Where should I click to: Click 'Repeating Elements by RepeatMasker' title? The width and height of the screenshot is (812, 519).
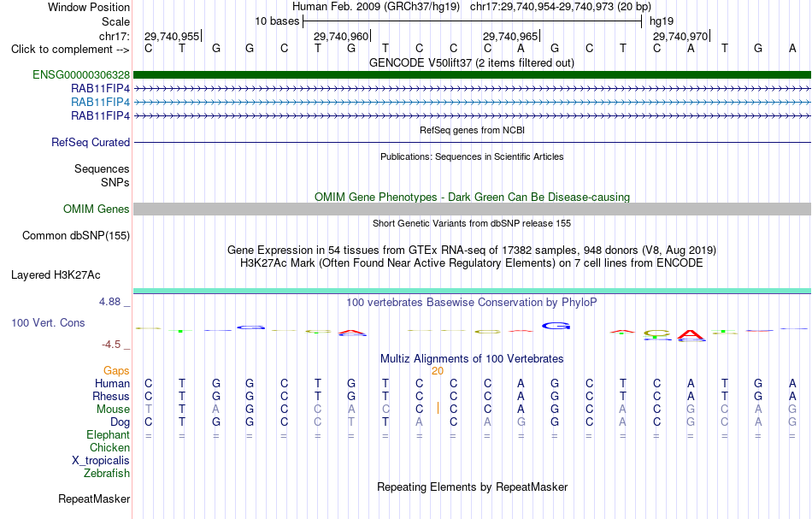pos(473,487)
